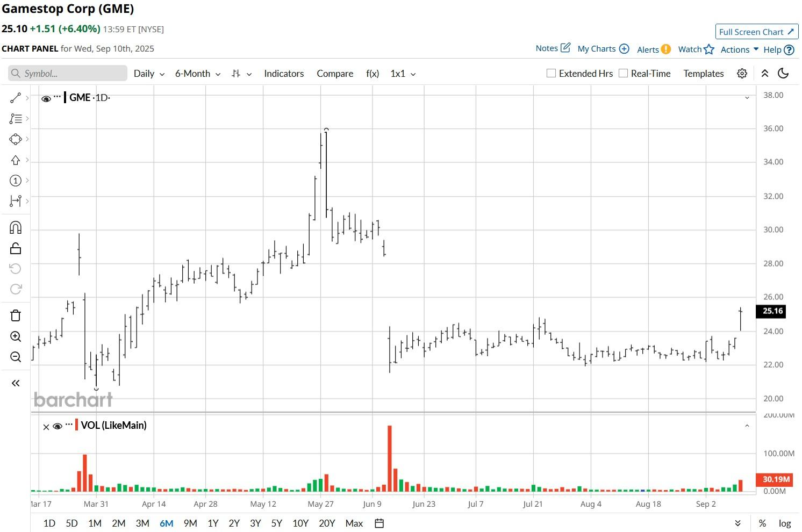Viewport: 802px width, 532px height.
Task: Enable the Extended Hrs checkbox
Action: pyautogui.click(x=551, y=73)
